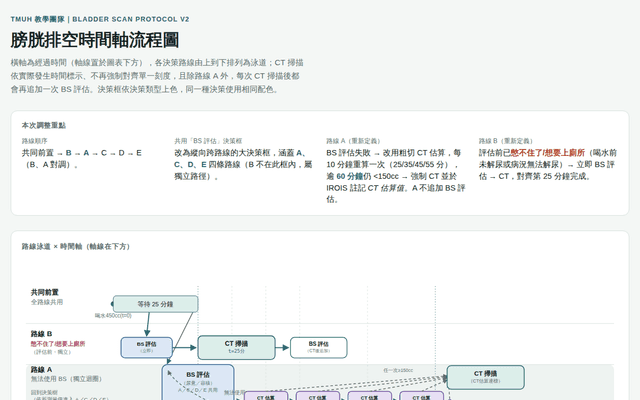Click the 路線 A（重新定義）column label
Screen dimensions: 640x400
click(353, 141)
